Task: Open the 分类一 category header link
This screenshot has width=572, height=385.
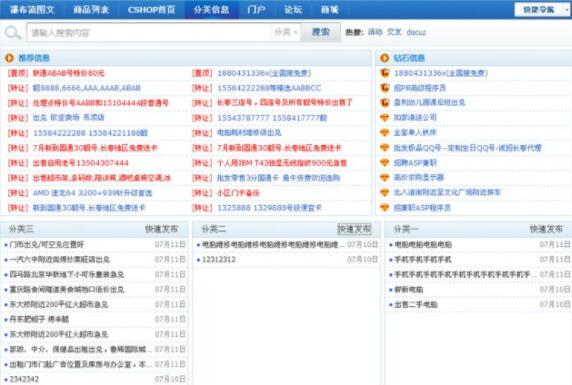Action: pyautogui.click(x=406, y=229)
